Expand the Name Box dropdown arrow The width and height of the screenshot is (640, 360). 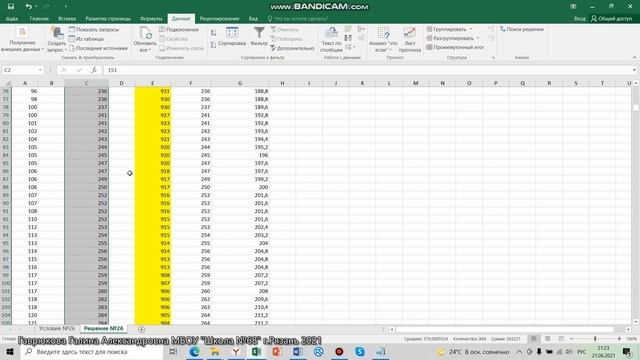(40, 70)
